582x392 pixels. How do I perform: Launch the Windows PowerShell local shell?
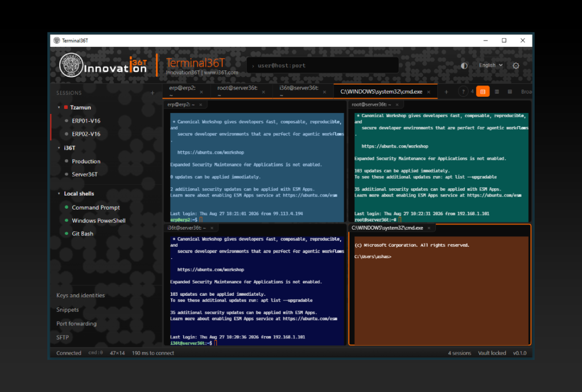99,220
